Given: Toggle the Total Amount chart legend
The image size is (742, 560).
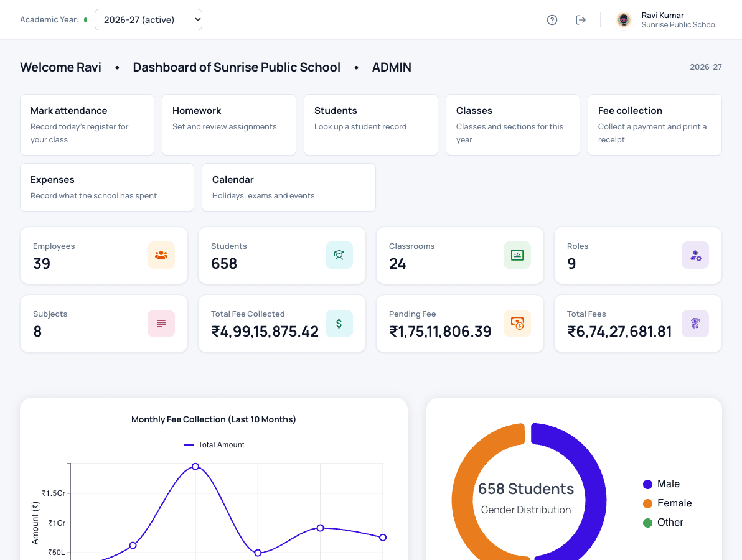Looking at the screenshot, I should [x=214, y=445].
